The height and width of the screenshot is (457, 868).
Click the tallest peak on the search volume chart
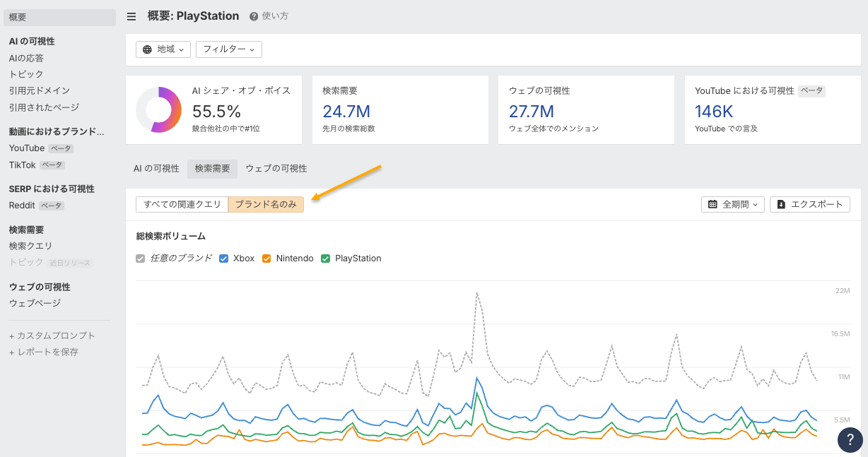477,292
